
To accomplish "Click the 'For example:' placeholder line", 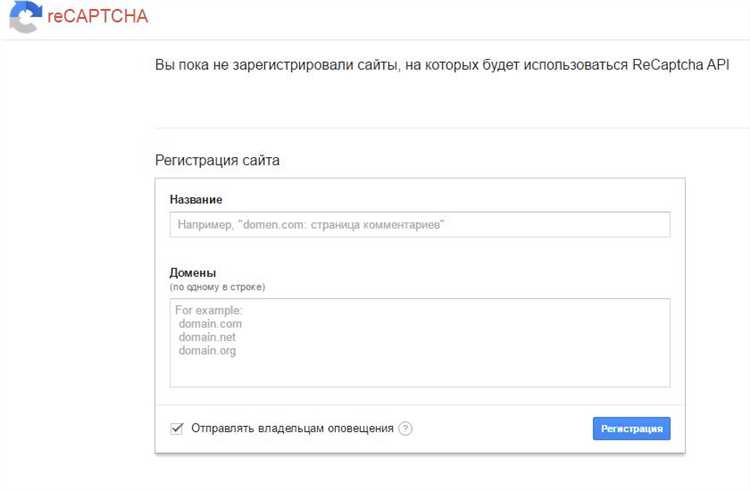I will (202, 311).
